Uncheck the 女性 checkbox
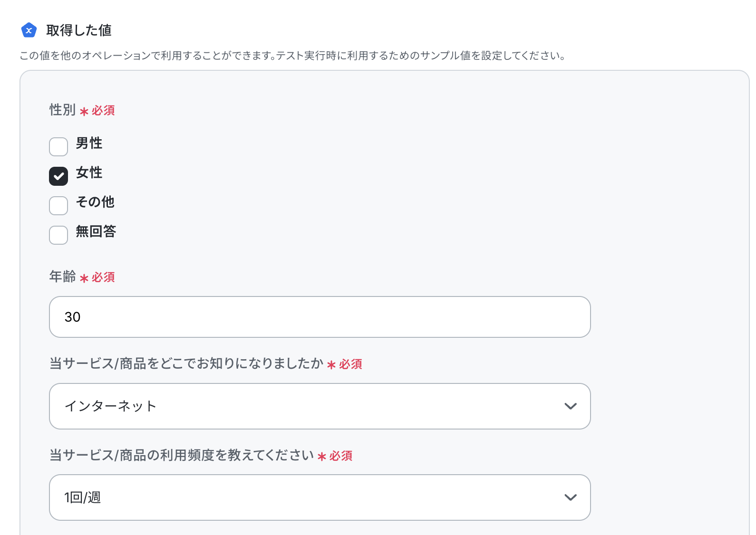The height and width of the screenshot is (535, 756). [58, 176]
